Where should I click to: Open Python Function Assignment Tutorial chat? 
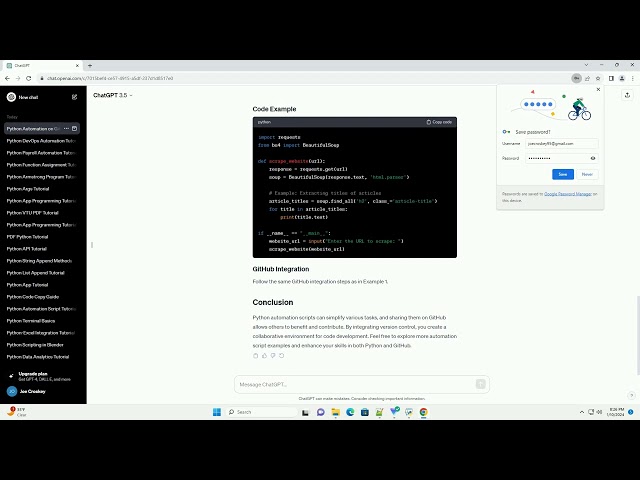click(42, 165)
